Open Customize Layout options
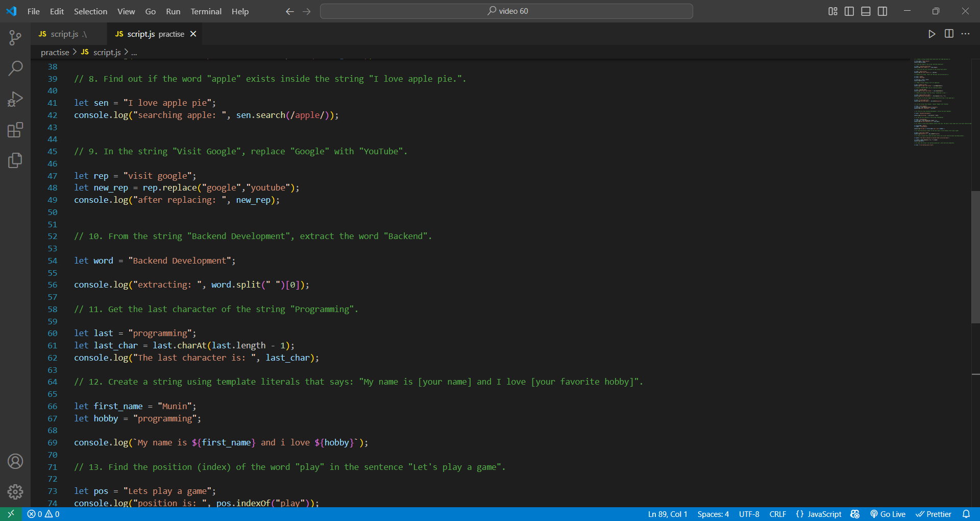 click(833, 11)
